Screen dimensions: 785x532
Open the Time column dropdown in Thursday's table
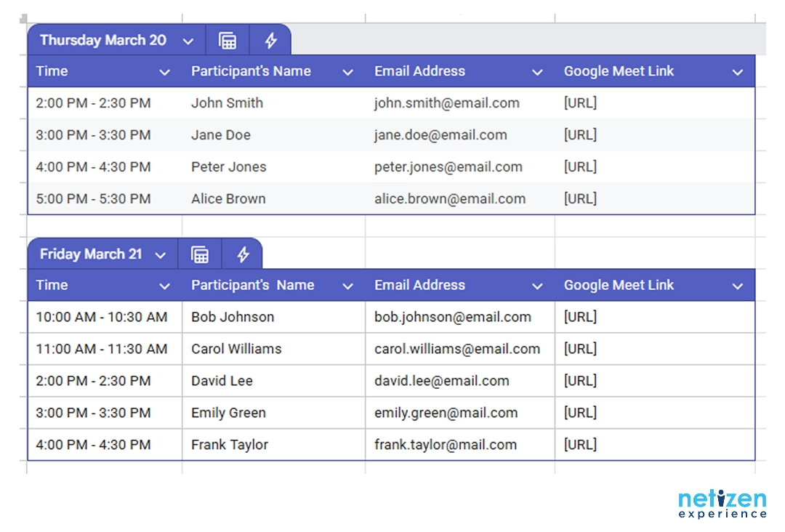pos(164,71)
